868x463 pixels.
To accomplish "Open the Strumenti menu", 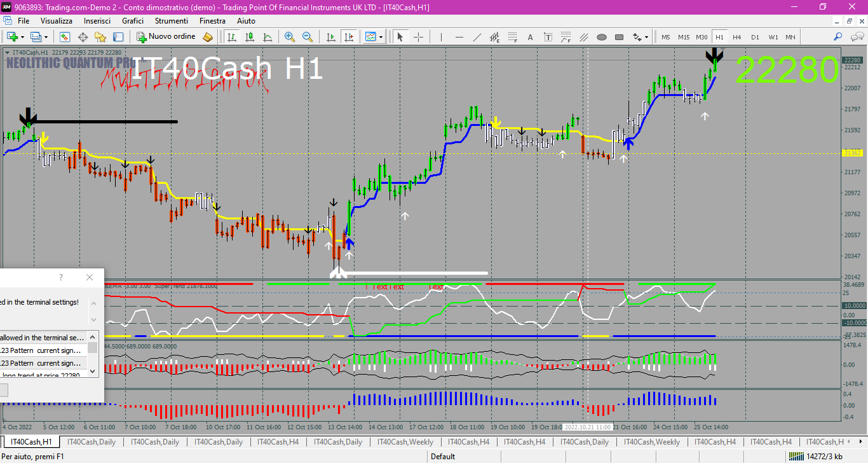I will [x=172, y=21].
